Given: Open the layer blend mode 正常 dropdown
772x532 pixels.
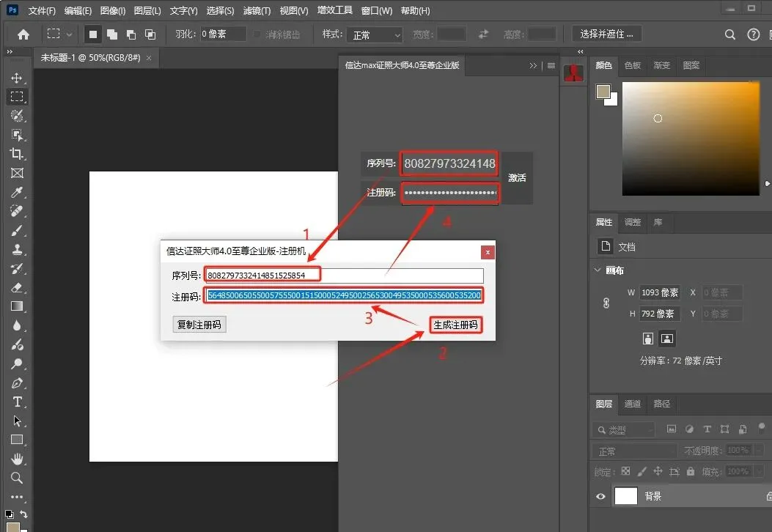Looking at the screenshot, I should (x=635, y=451).
